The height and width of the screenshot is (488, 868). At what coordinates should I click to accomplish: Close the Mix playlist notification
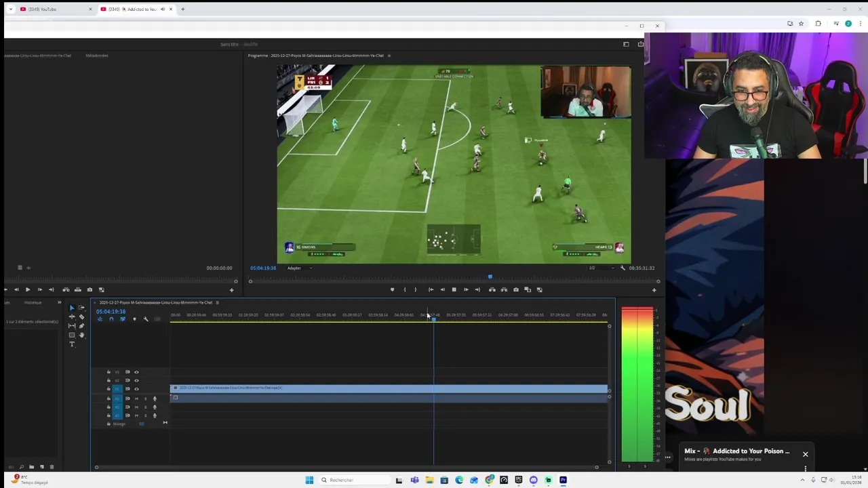tap(806, 454)
